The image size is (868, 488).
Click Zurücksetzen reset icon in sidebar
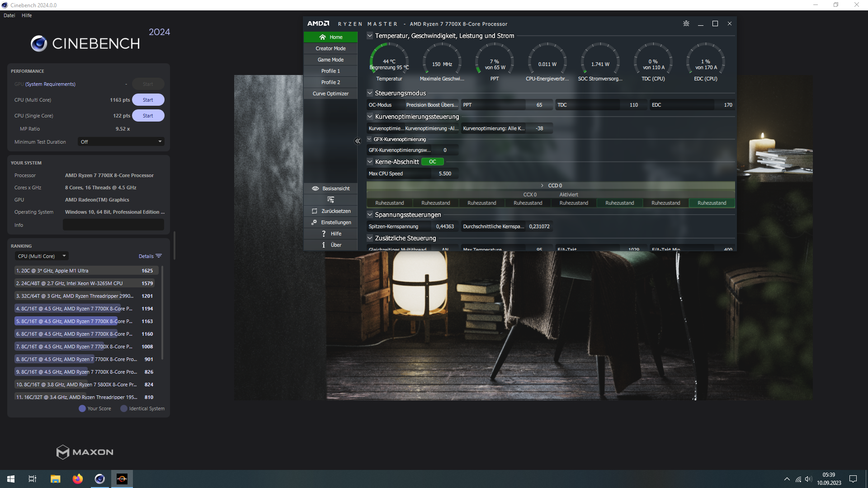coord(314,211)
